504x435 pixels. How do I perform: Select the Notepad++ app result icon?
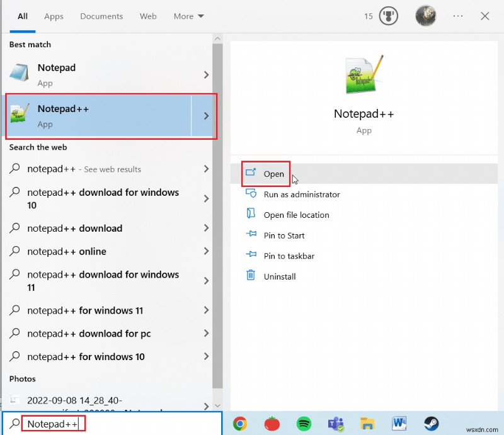click(20, 114)
